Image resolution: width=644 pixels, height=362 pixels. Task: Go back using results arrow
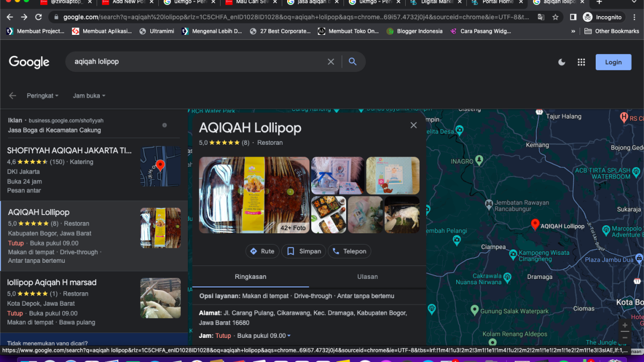[x=12, y=96]
